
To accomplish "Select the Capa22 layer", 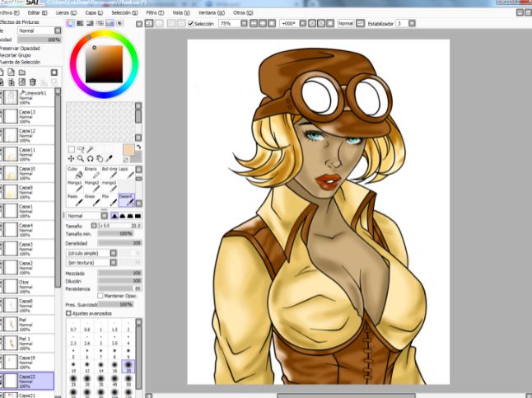I will (33, 379).
